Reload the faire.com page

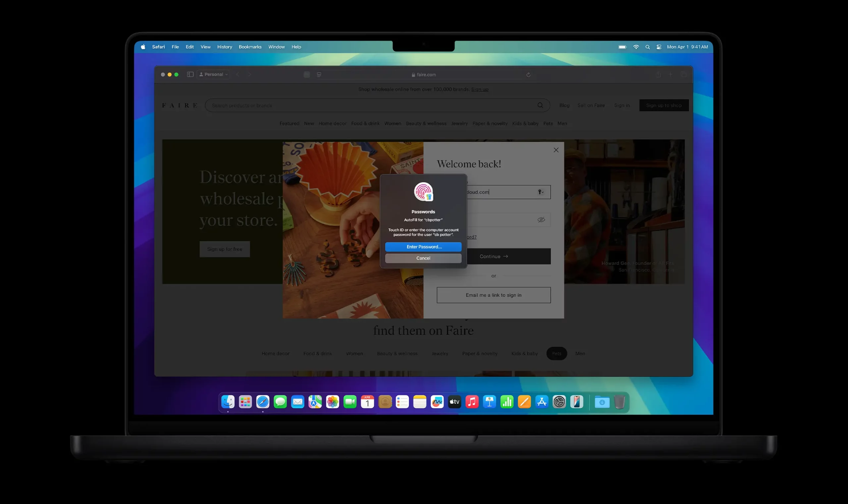pyautogui.click(x=528, y=75)
